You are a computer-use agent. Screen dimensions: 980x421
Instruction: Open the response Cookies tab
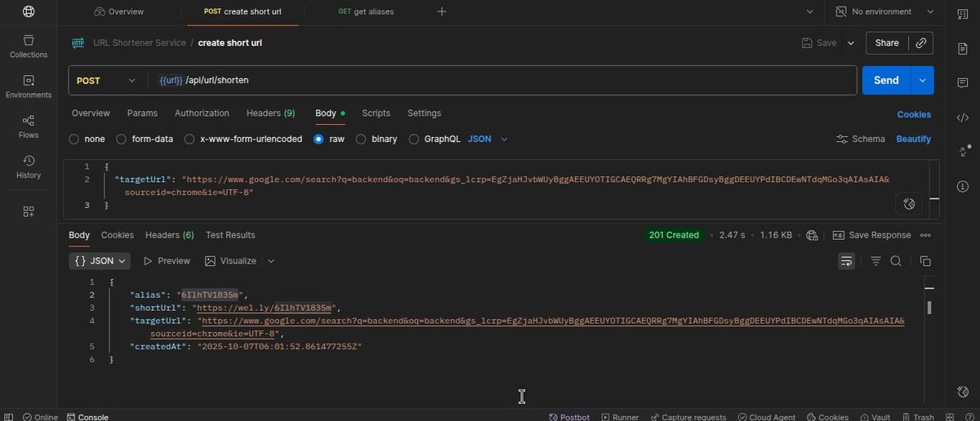(118, 235)
